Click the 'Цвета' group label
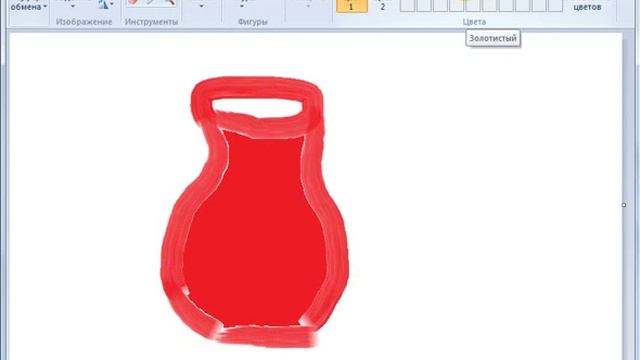Image resolution: width=640 pixels, height=360 pixels. (474, 22)
